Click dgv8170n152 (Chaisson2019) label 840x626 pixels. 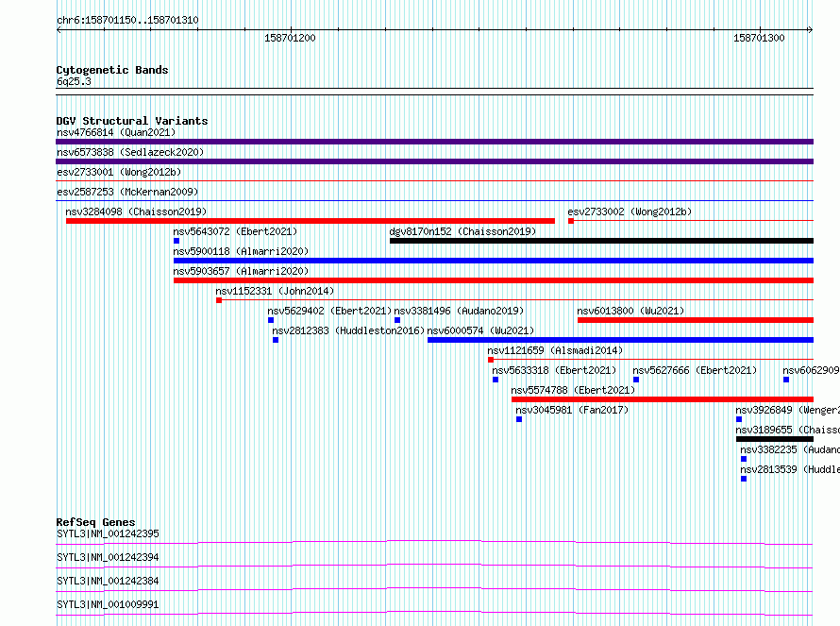[x=462, y=231]
